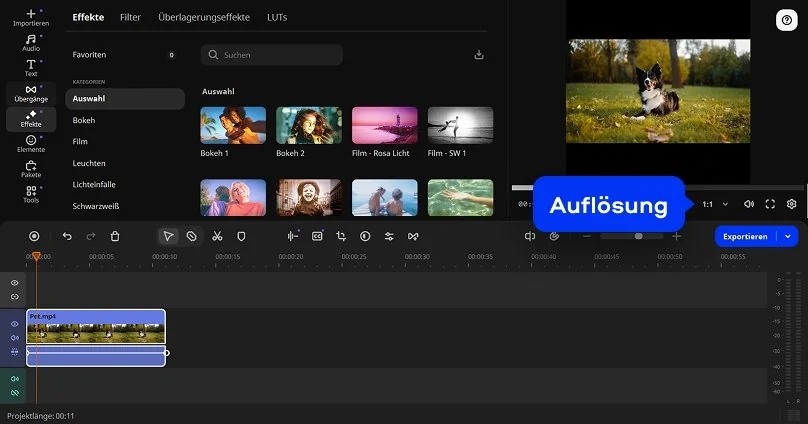The height and width of the screenshot is (424, 808).
Task: Open the 1:1 preview resolution dropdown
Action: pos(708,204)
